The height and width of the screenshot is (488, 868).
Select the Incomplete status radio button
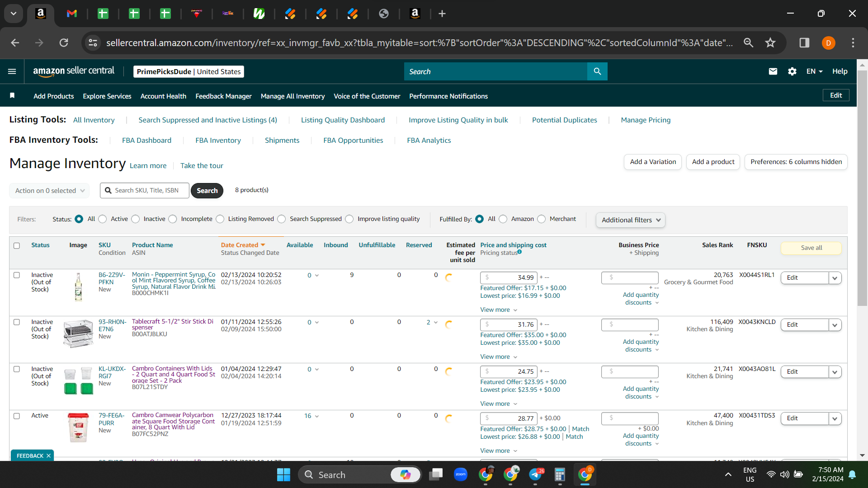click(173, 219)
